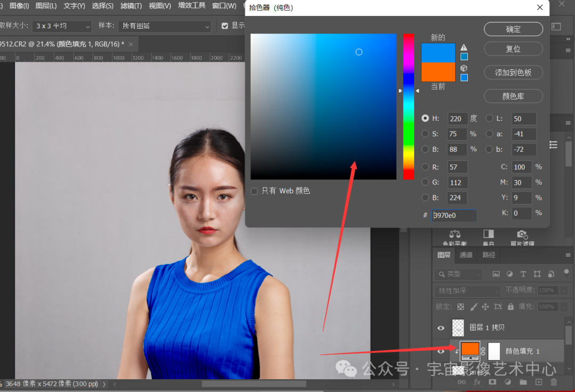Open the Layers panel hamburger menu
The height and width of the screenshot is (392, 575).
568,255
